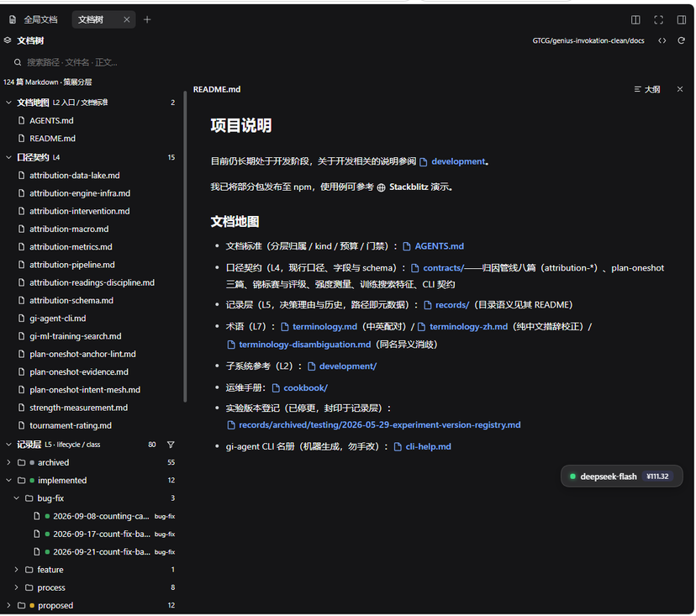This screenshot has height=616, width=696.
Task: Collapse the implemented folder
Action: (x=8, y=480)
